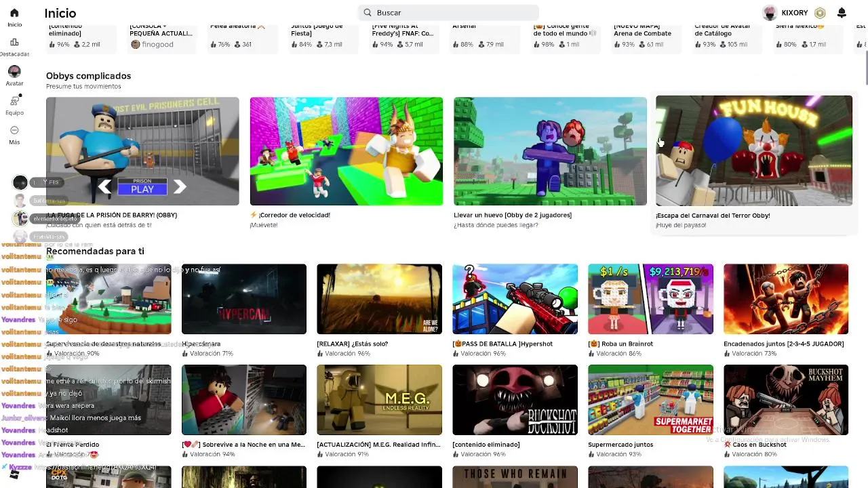Click left arrow on Barry prison thumbnail
Viewport: 868px width, 488px height.
click(x=104, y=187)
